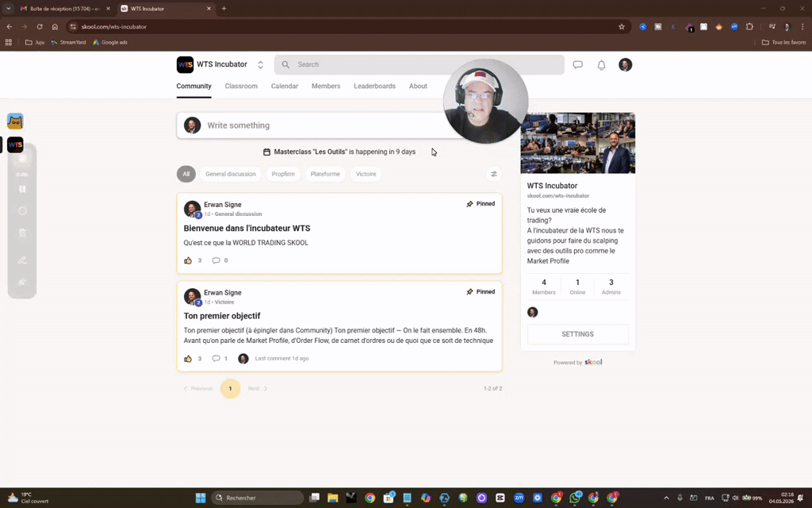Go to browser home page
Viewport: 812px width, 508px height.
[55, 26]
